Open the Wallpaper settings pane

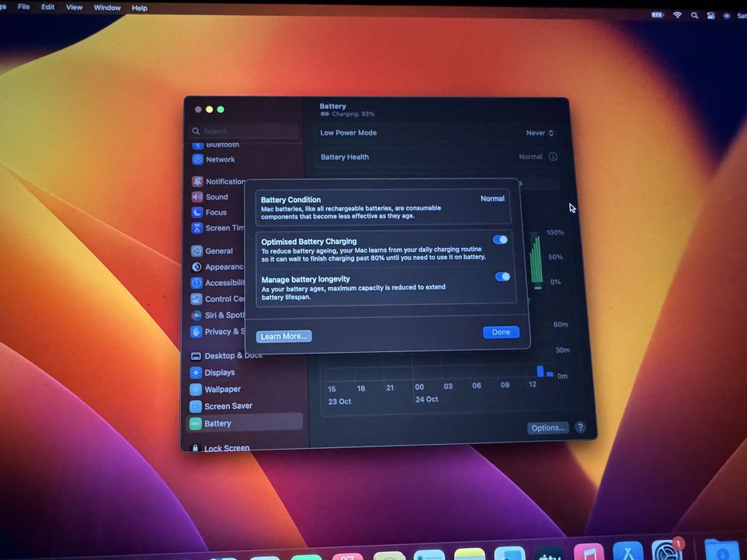point(215,389)
